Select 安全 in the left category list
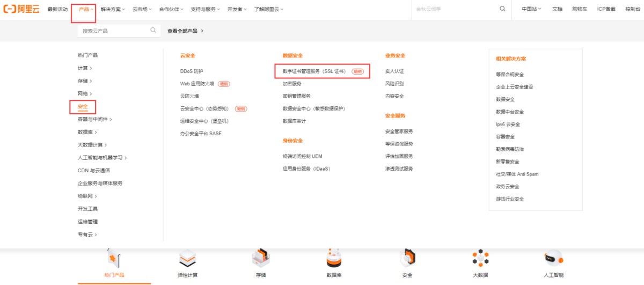Screen dimensions: 644x285 [x=83, y=106]
